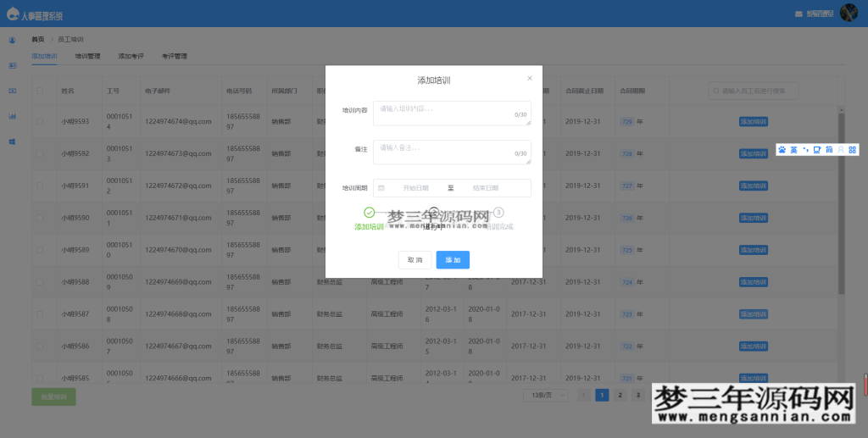The image size is (868, 438).
Task: Click 添加培训 button in the 724 年 row
Action: (x=754, y=282)
